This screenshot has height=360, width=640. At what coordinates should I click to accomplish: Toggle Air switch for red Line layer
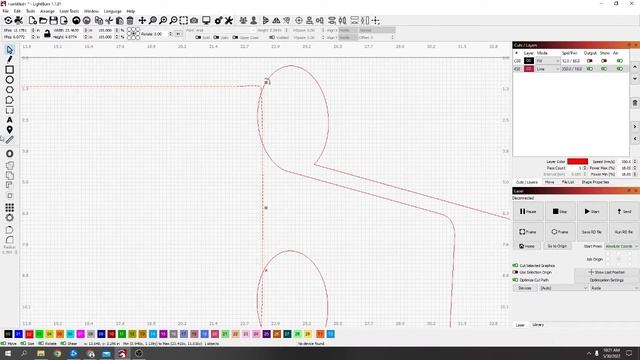tap(620, 69)
